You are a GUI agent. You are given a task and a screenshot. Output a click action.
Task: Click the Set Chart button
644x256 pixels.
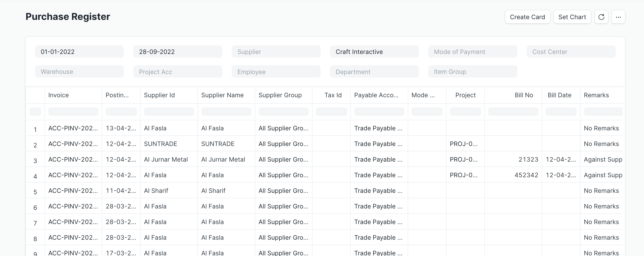(x=572, y=17)
